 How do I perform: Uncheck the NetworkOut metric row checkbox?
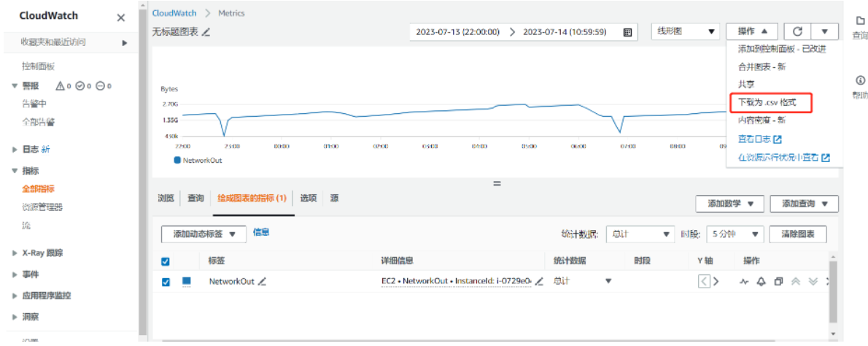coord(165,282)
